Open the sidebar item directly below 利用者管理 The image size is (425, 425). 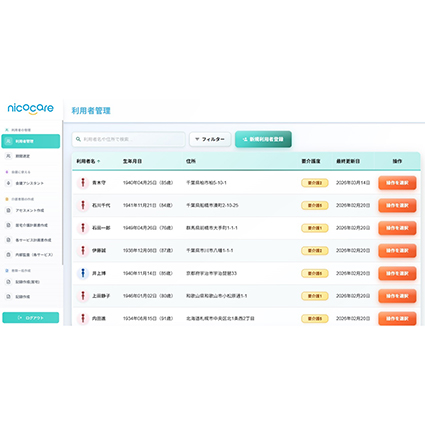31,156
